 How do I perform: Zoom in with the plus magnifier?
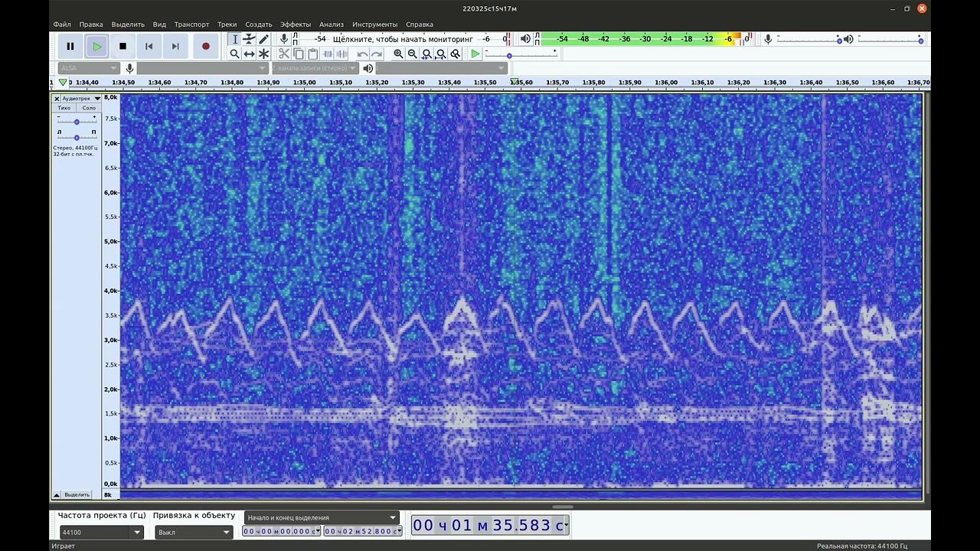click(398, 54)
